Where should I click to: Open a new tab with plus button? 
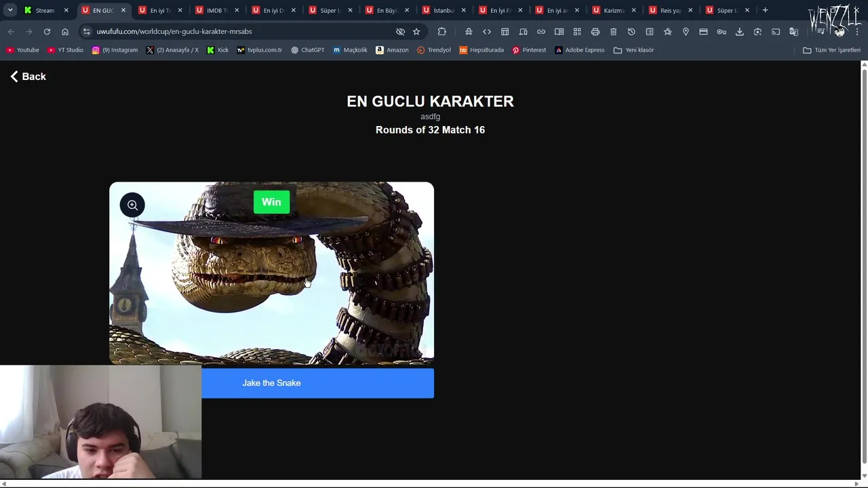[x=765, y=10]
